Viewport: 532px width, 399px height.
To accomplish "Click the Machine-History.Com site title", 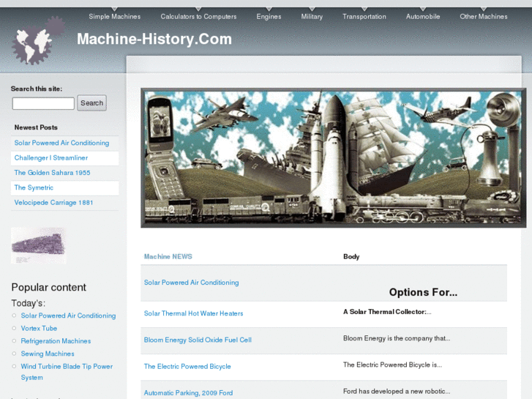I will 154,39.
